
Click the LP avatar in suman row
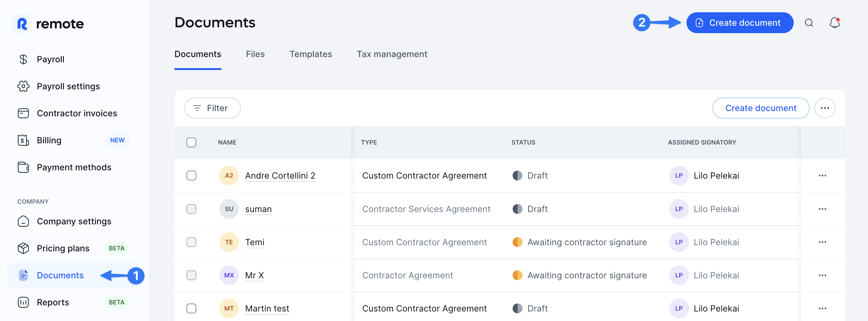point(678,209)
